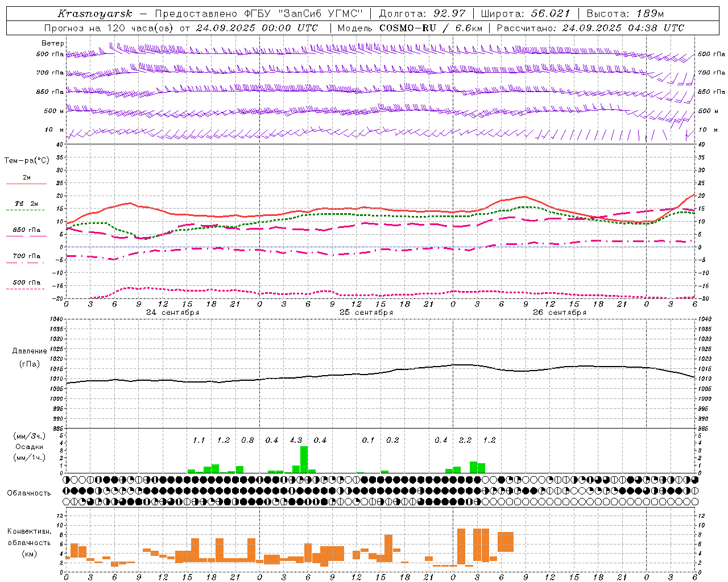
Task: Click the '4.3' three-hour precipitation total
Action: coord(296,440)
